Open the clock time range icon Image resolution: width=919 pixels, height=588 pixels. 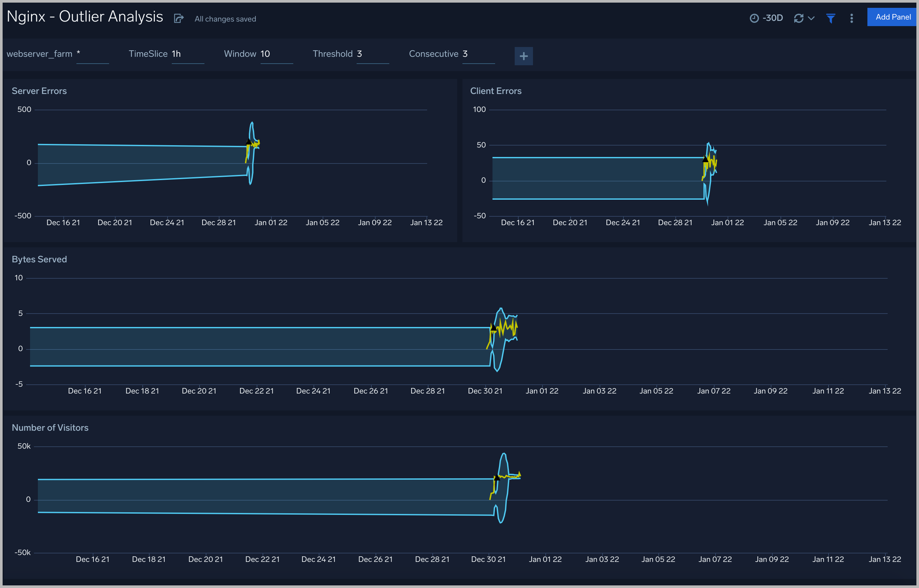click(754, 18)
